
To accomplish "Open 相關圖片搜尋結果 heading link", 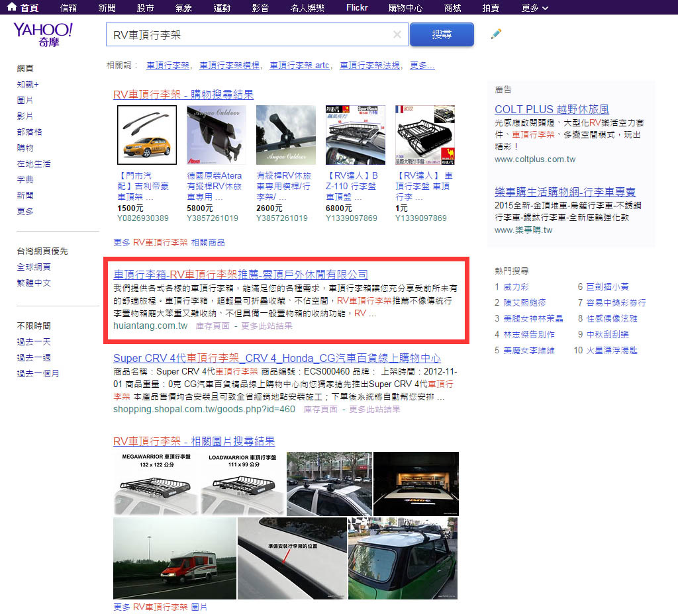I will 194,441.
